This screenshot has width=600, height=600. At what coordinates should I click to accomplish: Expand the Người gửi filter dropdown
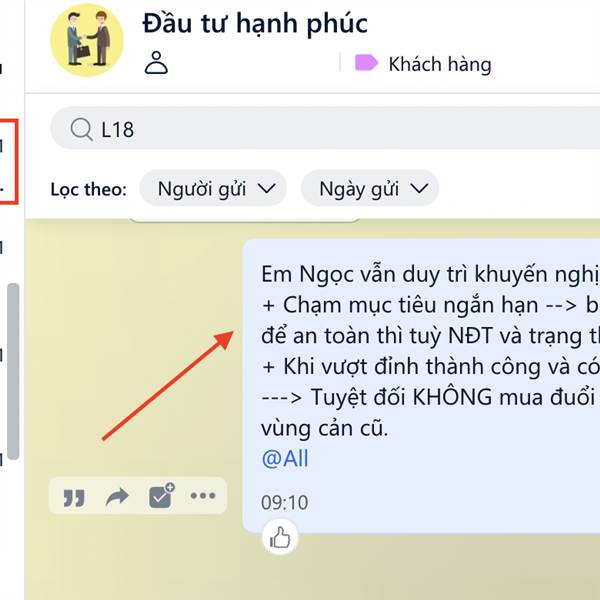tap(213, 189)
